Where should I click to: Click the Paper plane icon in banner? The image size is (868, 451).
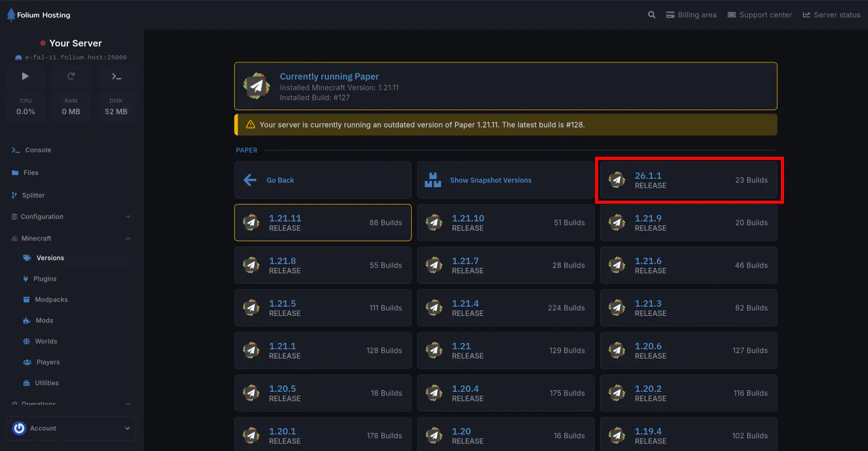coord(257,86)
